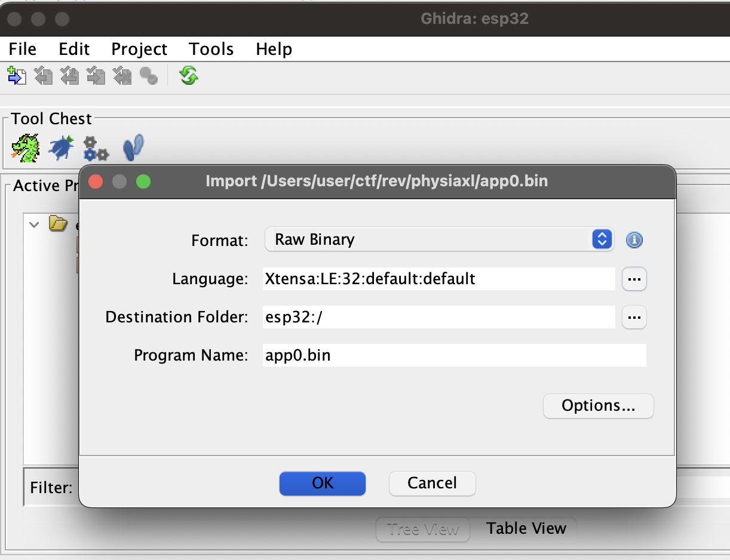Open the Debugger bug tool from Tool Chest
The image size is (730, 560).
[x=60, y=147]
